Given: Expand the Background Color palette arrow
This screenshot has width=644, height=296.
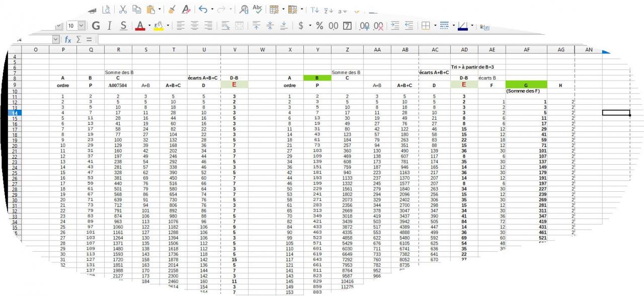Looking at the screenshot, I should click(168, 25).
